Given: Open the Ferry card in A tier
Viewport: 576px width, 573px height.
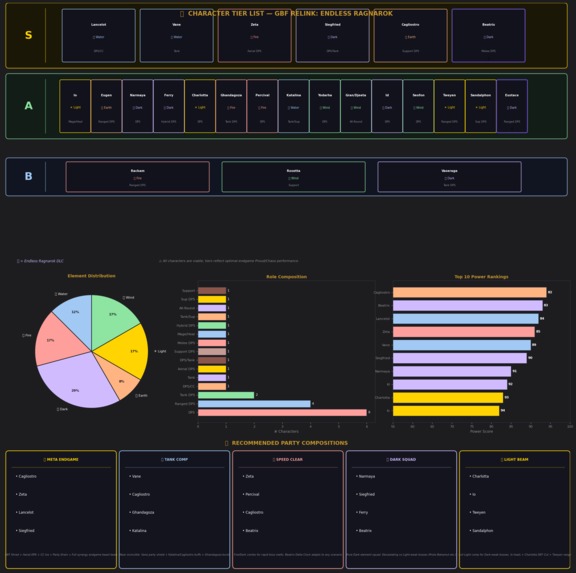Looking at the screenshot, I should 169,106.
